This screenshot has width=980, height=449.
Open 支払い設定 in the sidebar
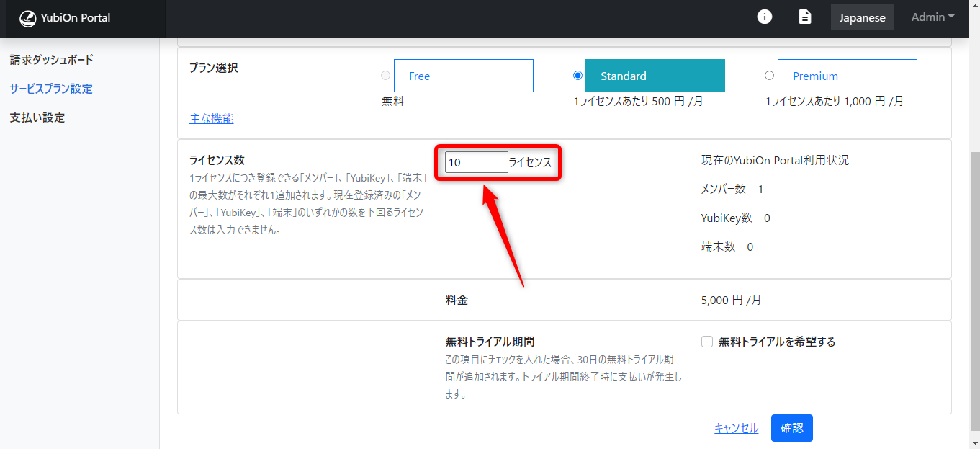(37, 117)
